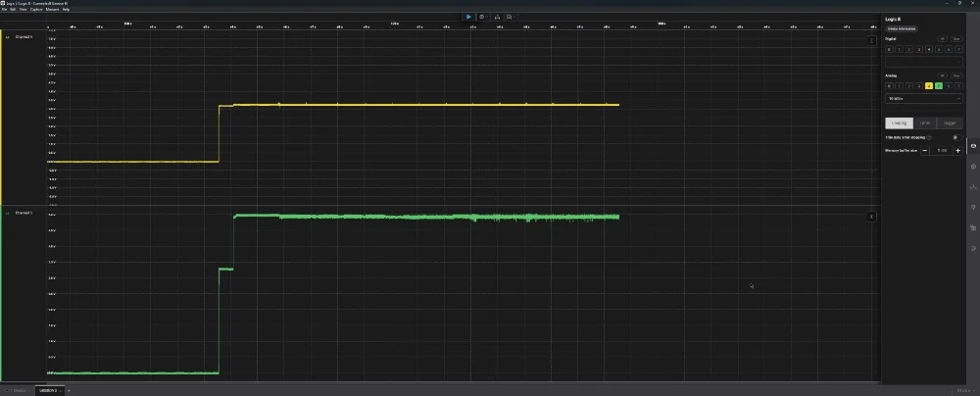Image resolution: width=980 pixels, height=396 pixels.
Task: Click the Channel 5 options icon
Action: (x=871, y=216)
